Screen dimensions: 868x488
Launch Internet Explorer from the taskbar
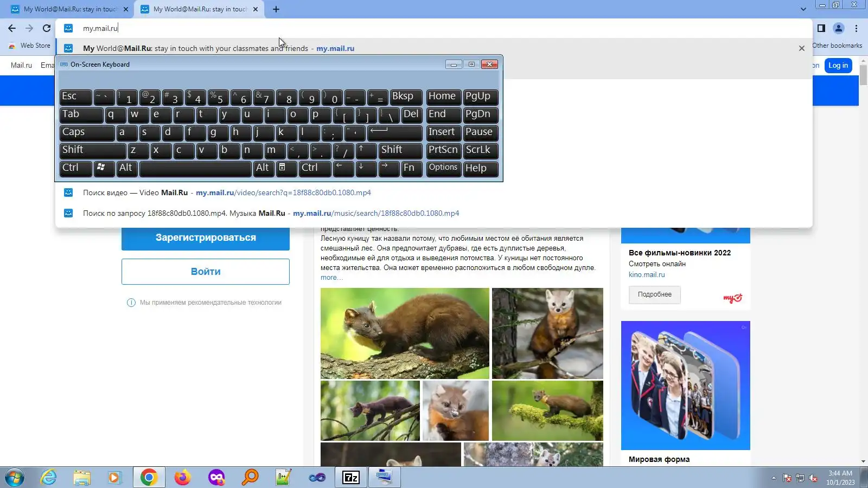[x=49, y=478]
